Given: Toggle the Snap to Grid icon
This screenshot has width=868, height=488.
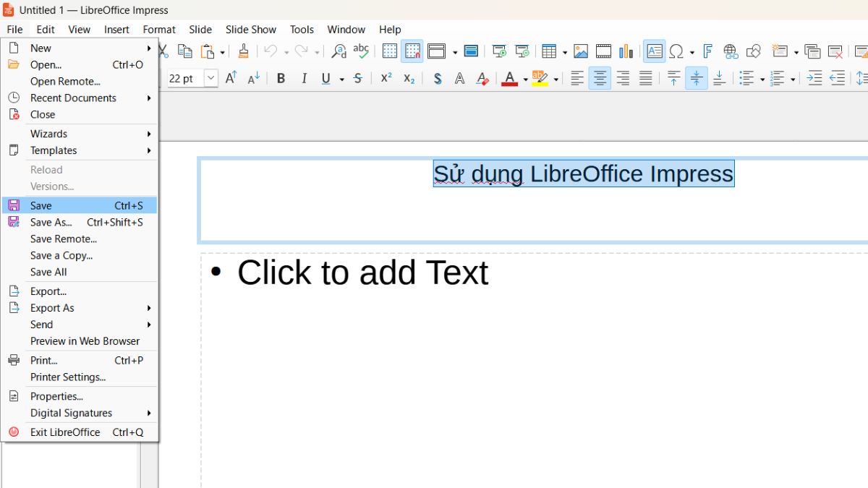Looking at the screenshot, I should point(412,51).
